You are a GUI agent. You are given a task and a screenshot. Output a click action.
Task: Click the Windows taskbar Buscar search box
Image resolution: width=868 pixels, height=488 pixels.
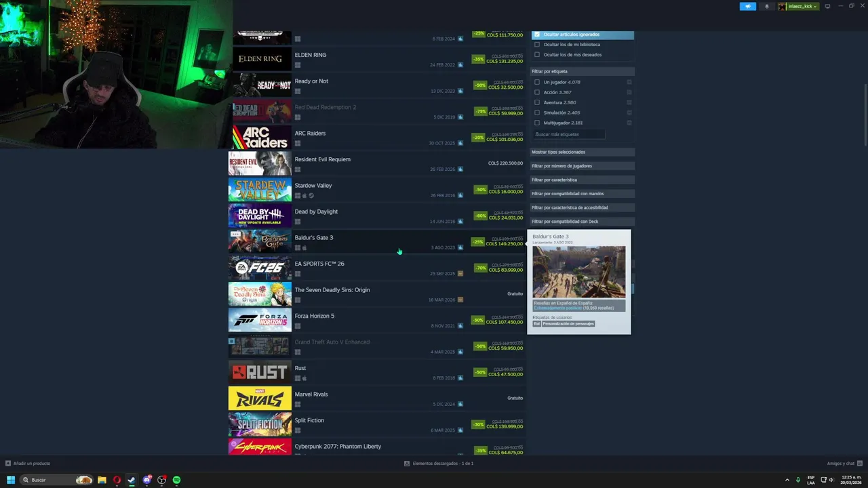56,480
